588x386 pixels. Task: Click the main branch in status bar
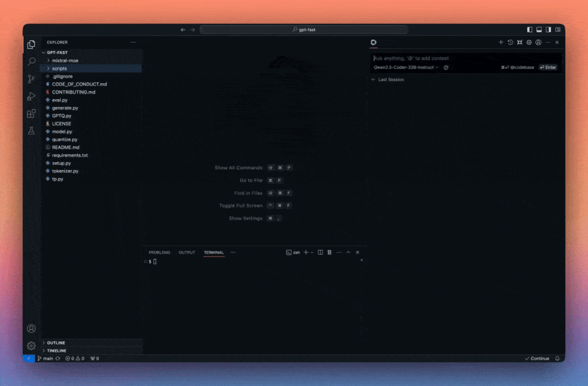(46, 359)
